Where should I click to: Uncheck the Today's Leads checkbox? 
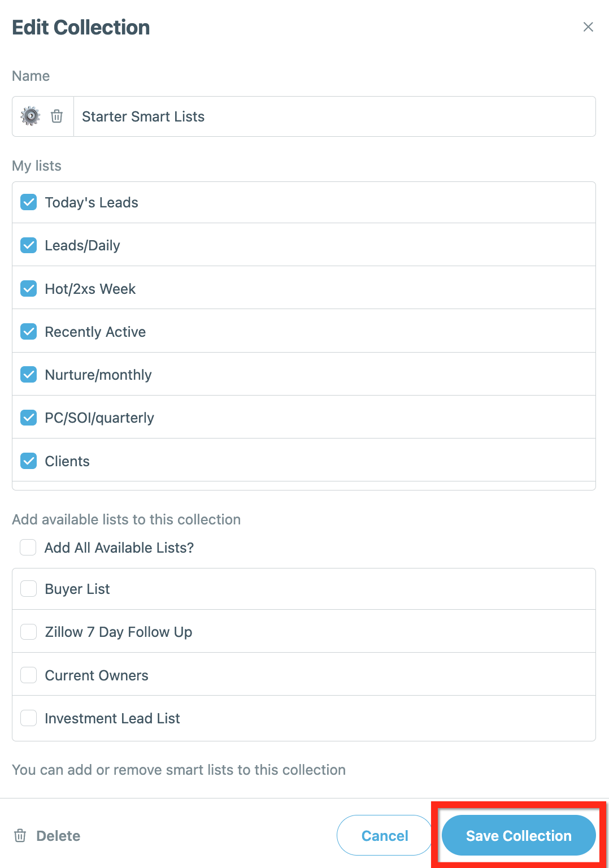click(x=29, y=202)
